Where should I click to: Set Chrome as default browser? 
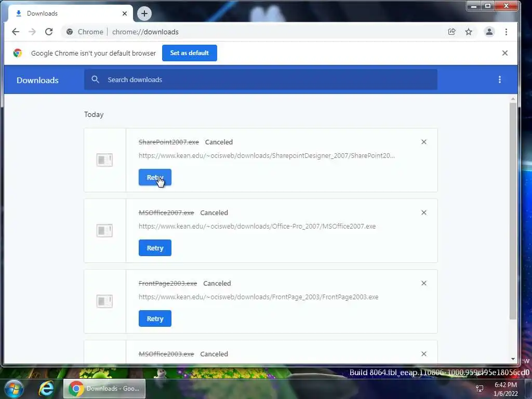tap(189, 53)
